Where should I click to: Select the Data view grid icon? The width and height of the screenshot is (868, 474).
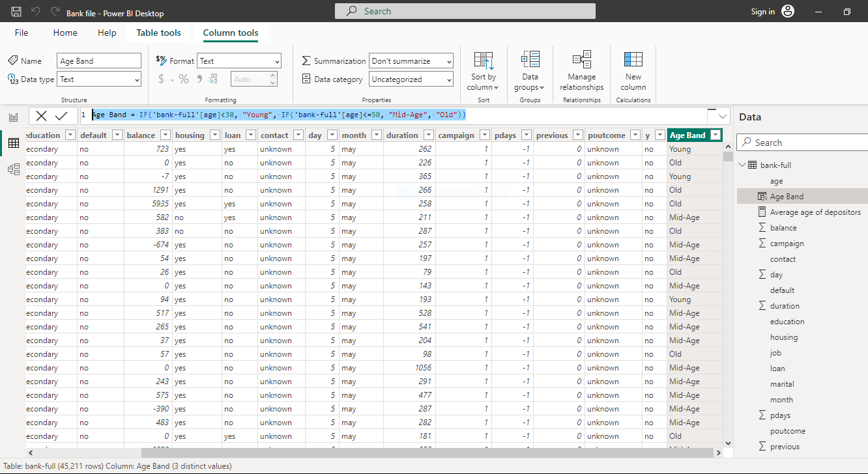coord(13,142)
